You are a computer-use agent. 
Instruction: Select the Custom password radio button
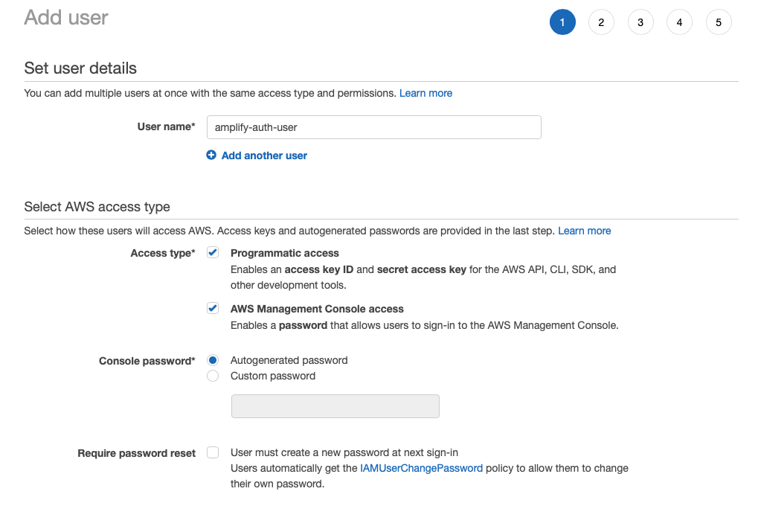[x=213, y=376]
